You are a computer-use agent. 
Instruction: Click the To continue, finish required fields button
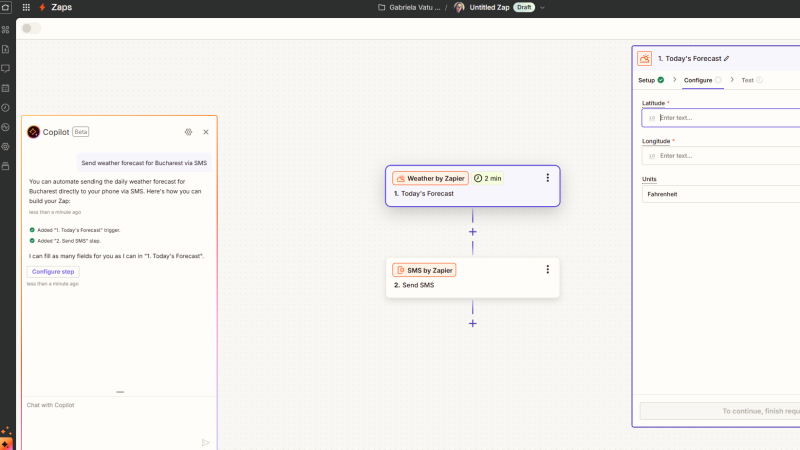[720, 411]
